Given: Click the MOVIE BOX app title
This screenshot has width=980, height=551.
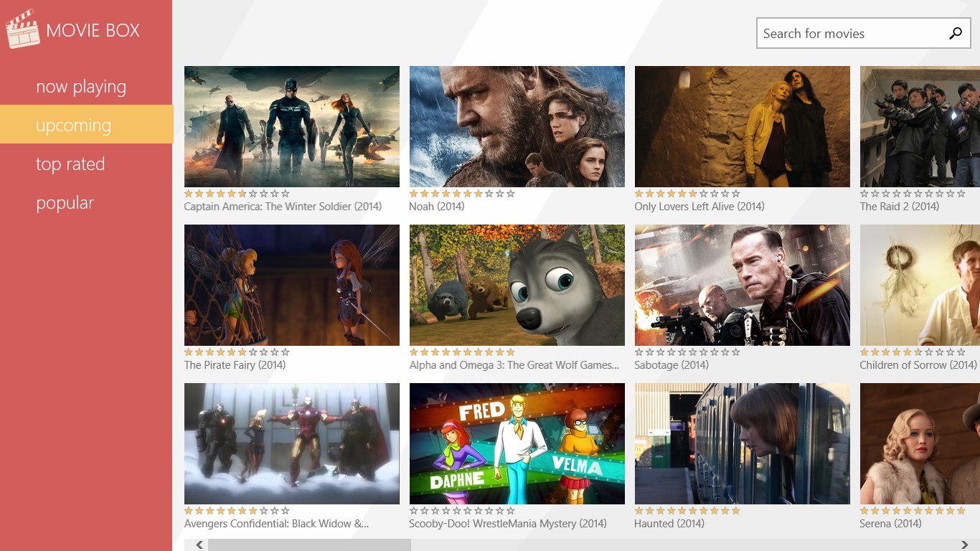Looking at the screenshot, I should pos(93,31).
